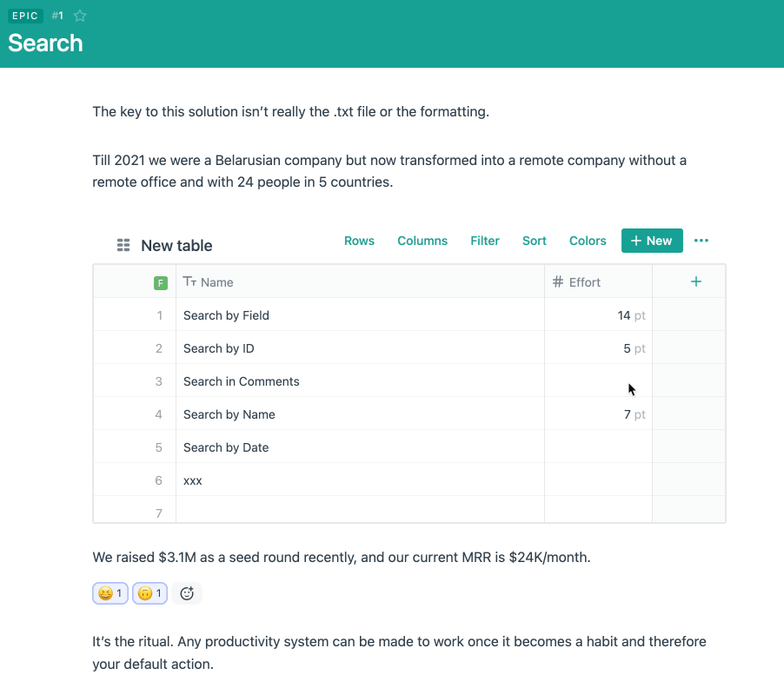This screenshot has height=688, width=784.
Task: Add a new column with plus icon
Action: pyautogui.click(x=695, y=281)
